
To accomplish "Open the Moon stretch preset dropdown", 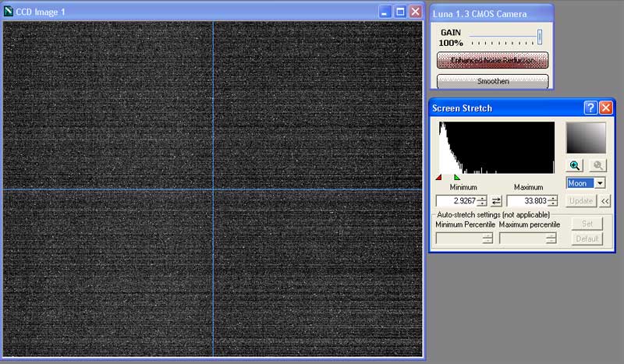I will click(x=599, y=183).
